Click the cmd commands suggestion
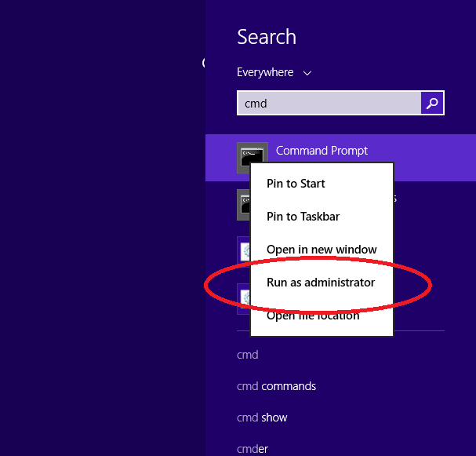Image resolution: width=476 pixels, height=456 pixels. coord(276,386)
